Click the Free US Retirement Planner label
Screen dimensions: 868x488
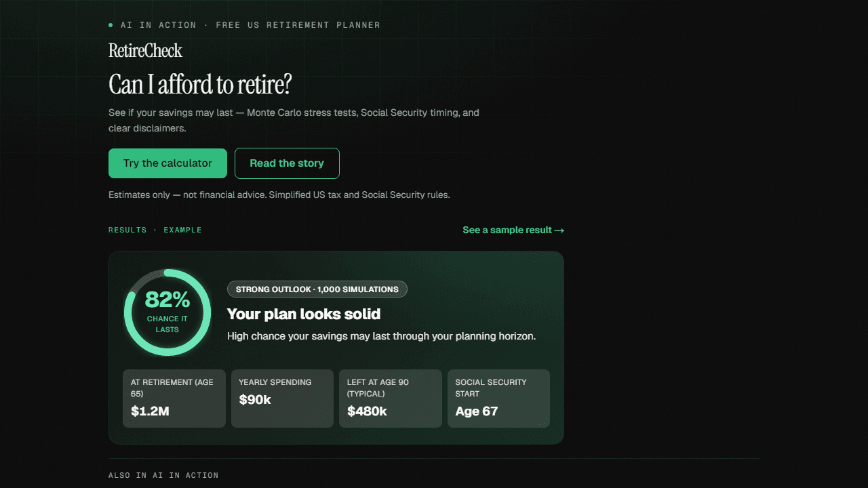coord(298,25)
